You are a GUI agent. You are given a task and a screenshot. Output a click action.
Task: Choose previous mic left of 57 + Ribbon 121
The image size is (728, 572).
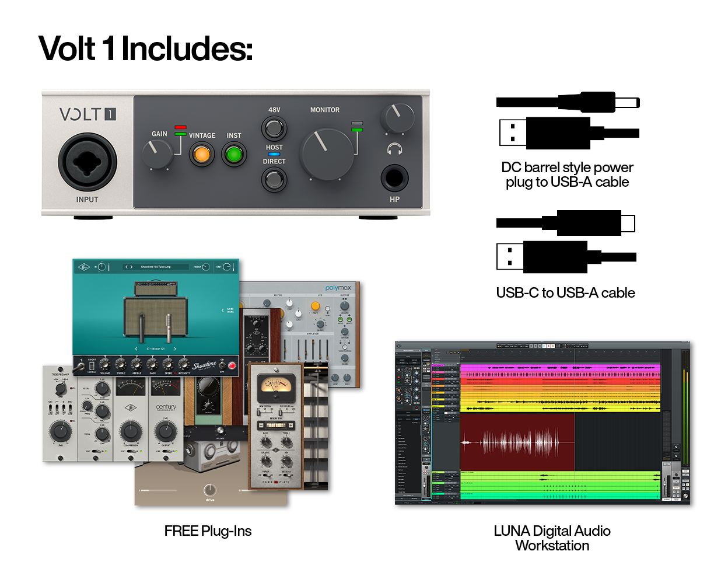tap(136, 349)
